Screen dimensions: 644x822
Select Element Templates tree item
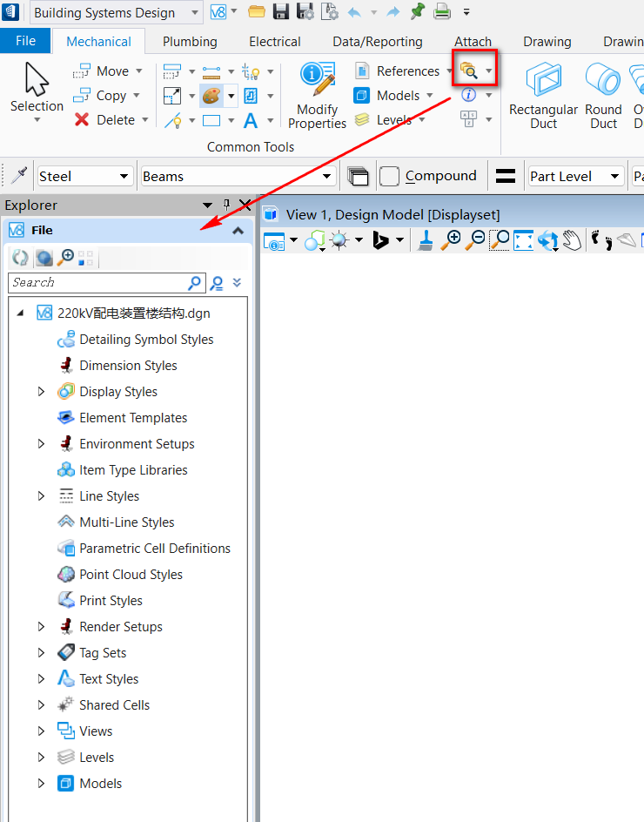click(122, 418)
